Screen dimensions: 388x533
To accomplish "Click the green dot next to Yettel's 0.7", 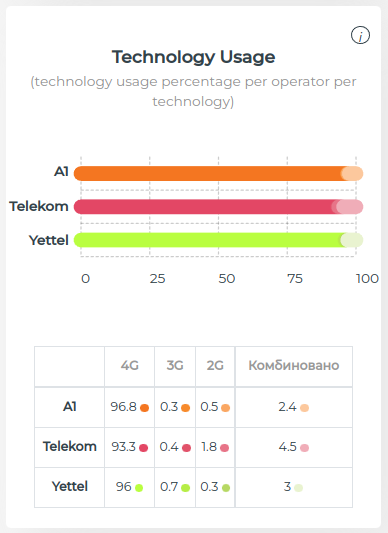I will coord(185,488).
